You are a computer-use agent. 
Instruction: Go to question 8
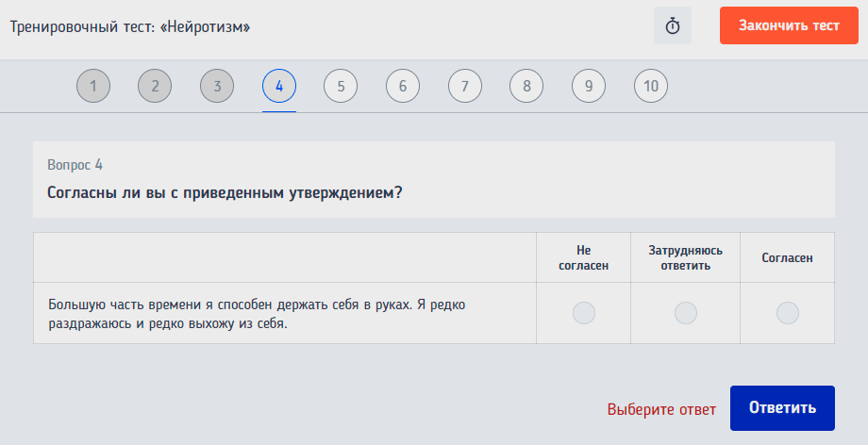coord(526,87)
